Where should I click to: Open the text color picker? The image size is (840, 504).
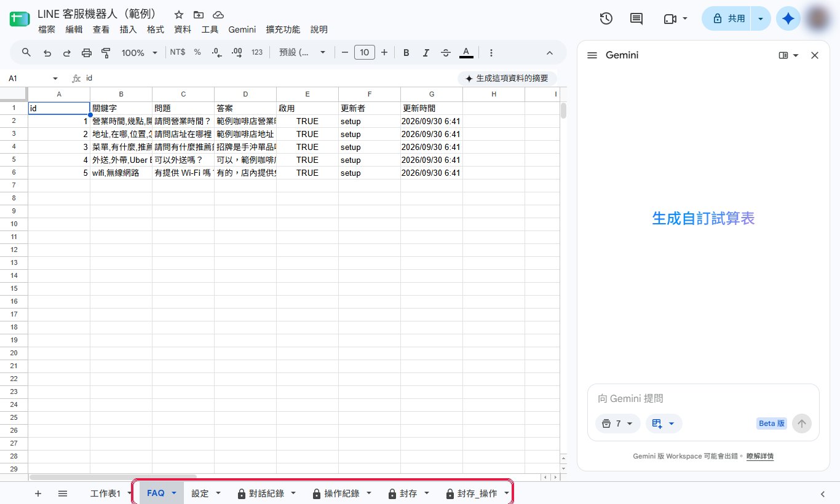point(466,53)
